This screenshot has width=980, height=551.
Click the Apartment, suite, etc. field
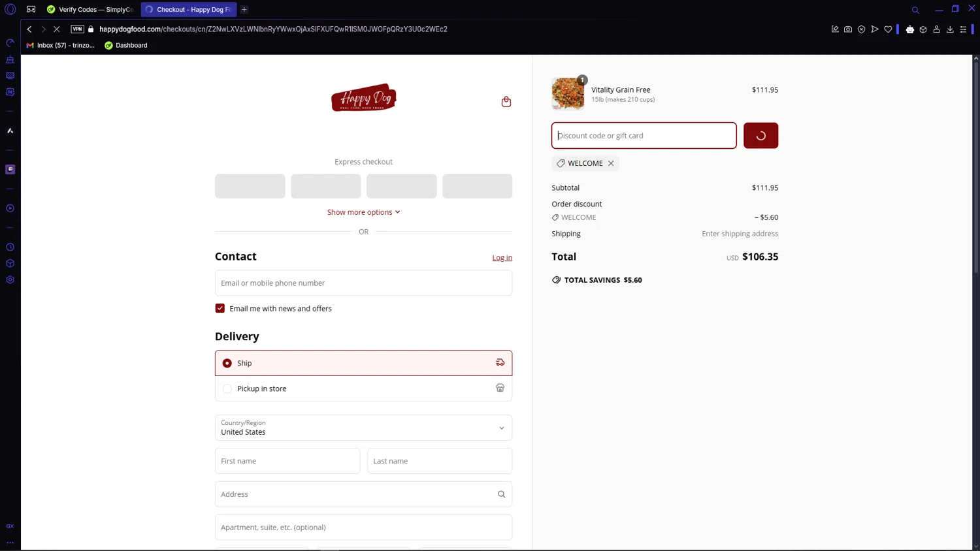pyautogui.click(x=363, y=527)
